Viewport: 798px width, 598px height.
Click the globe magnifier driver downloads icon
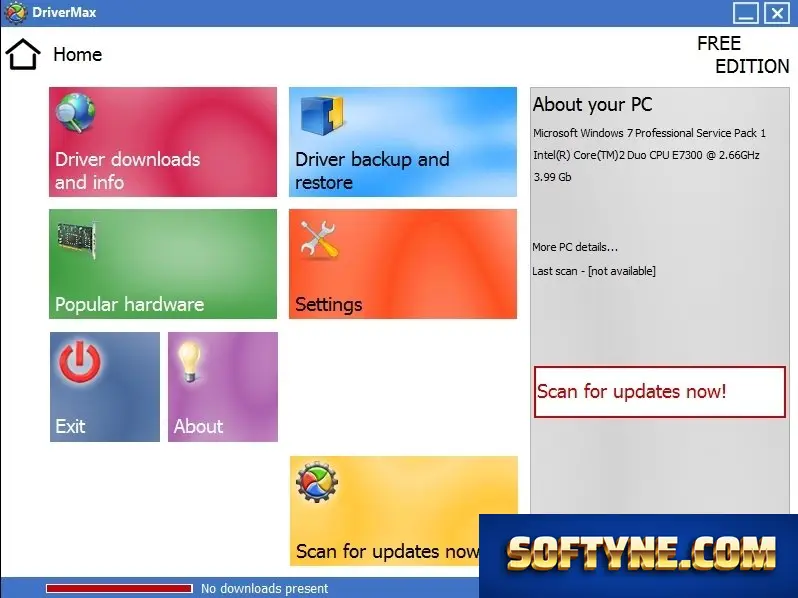pos(75,112)
